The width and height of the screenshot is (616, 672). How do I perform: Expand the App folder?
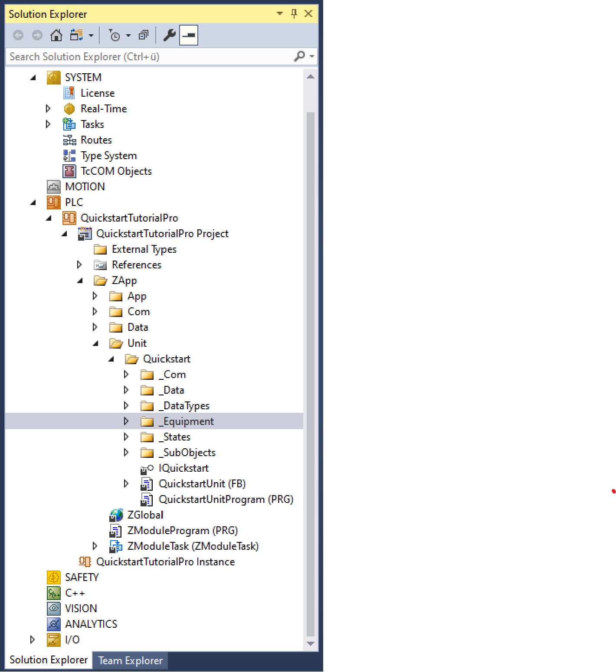(95, 296)
